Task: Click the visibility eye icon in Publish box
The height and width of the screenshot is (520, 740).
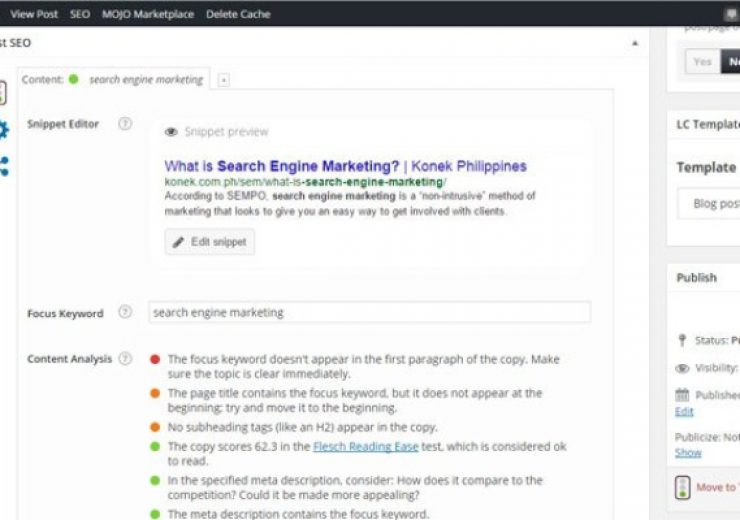Action: 682,368
